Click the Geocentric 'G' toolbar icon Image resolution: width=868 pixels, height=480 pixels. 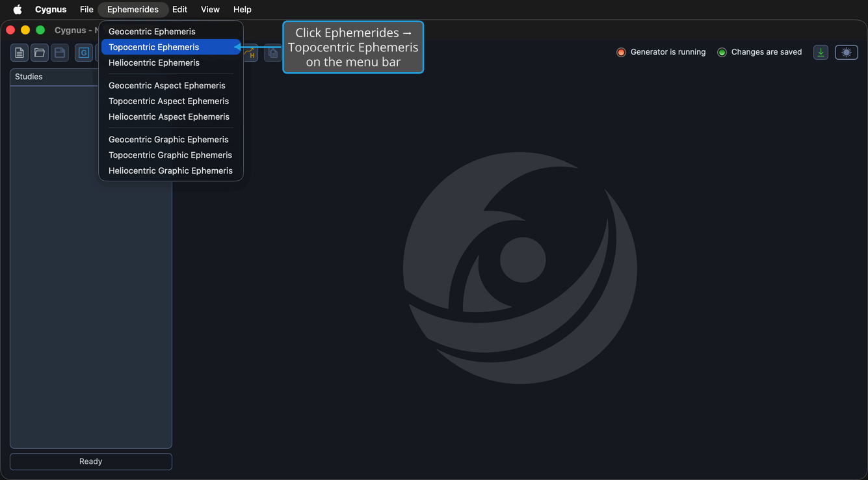pyautogui.click(x=84, y=53)
